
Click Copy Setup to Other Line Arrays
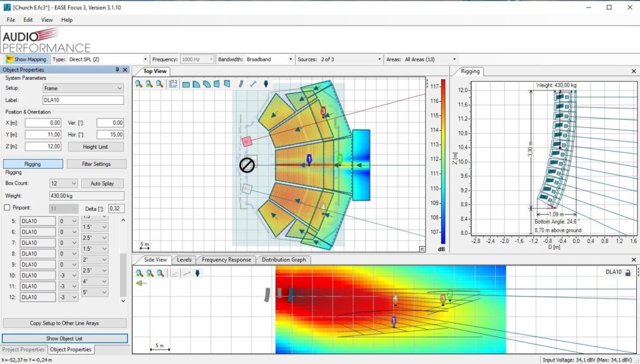click(64, 323)
